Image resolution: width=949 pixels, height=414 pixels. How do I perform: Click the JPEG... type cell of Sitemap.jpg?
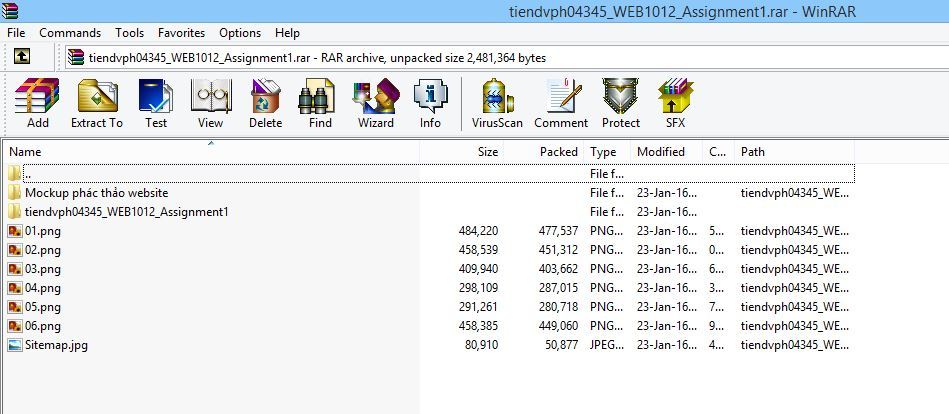[x=607, y=345]
